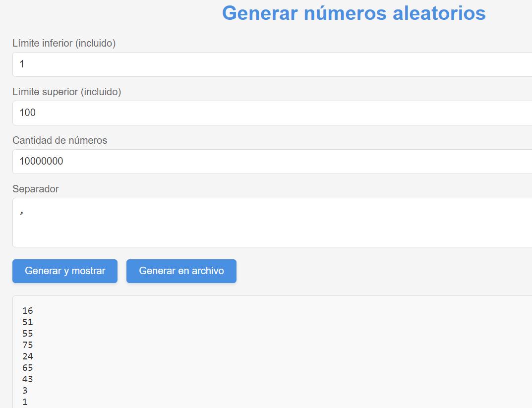The image size is (532, 408).
Task: Click the generated value 51 in results
Action: [x=28, y=322]
